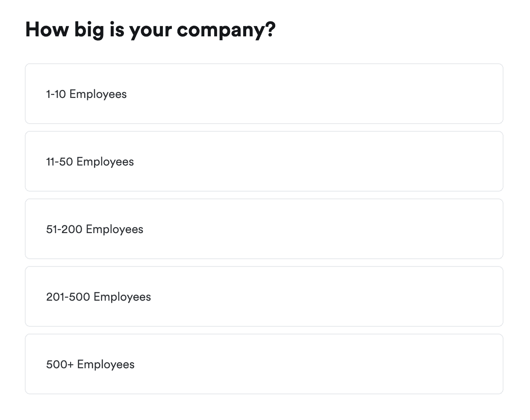Image resolution: width=530 pixels, height=420 pixels.
Task: Set company size to 201-500 Employees
Action: (264, 297)
